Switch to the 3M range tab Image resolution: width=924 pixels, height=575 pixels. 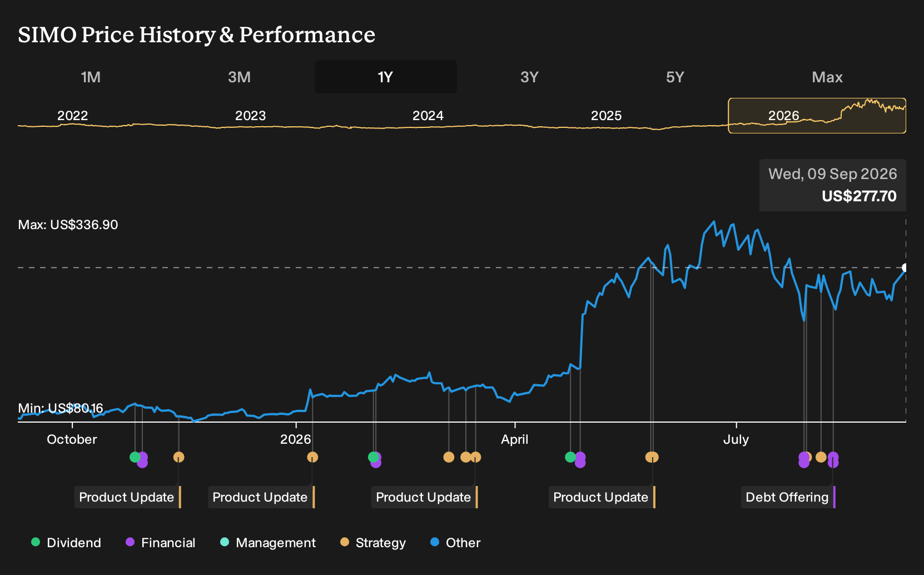tap(239, 77)
